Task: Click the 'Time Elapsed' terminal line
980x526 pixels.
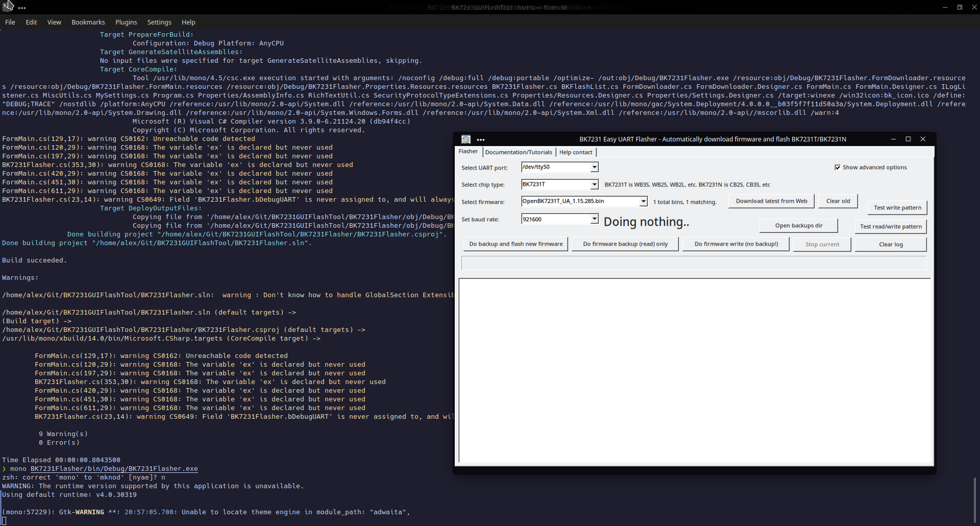Action: (x=61, y=460)
